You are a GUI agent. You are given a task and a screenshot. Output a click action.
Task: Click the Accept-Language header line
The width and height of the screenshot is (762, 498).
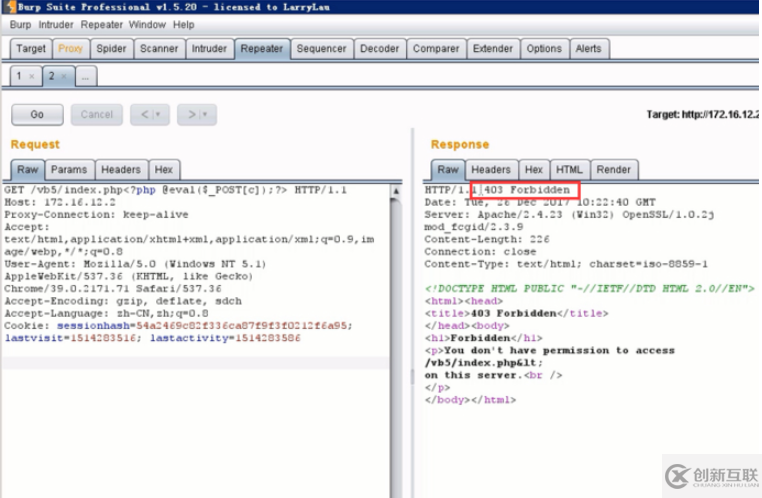[106, 313]
